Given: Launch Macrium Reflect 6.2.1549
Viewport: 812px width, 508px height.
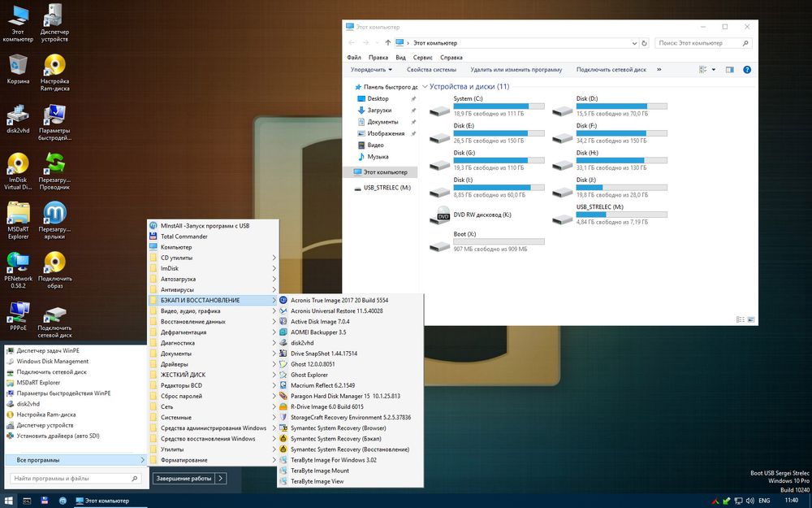Looking at the screenshot, I should [x=322, y=385].
